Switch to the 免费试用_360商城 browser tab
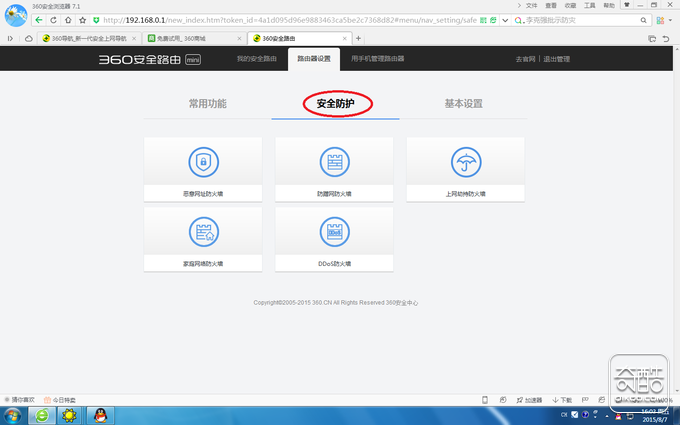The width and height of the screenshot is (680, 425). (194, 39)
